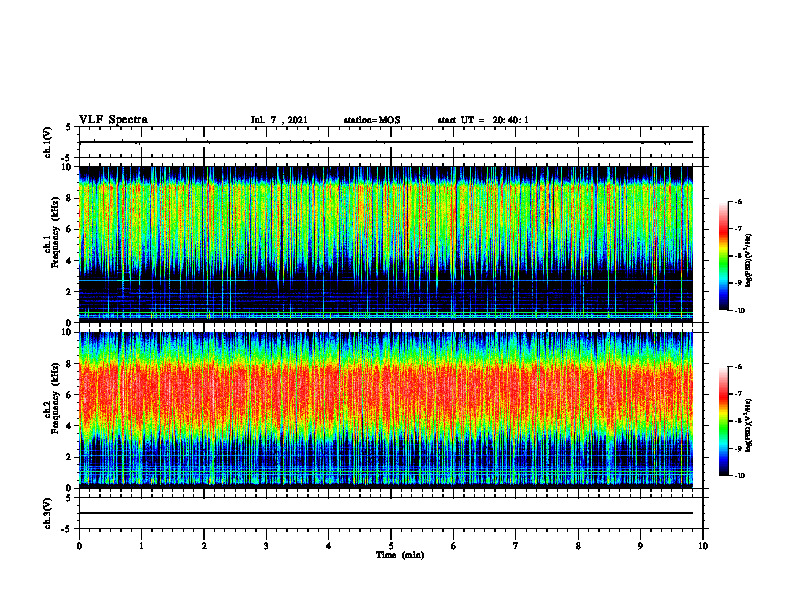The height and width of the screenshot is (612, 792).
Task: Click time-axis tick label "5"
Action: point(391,546)
